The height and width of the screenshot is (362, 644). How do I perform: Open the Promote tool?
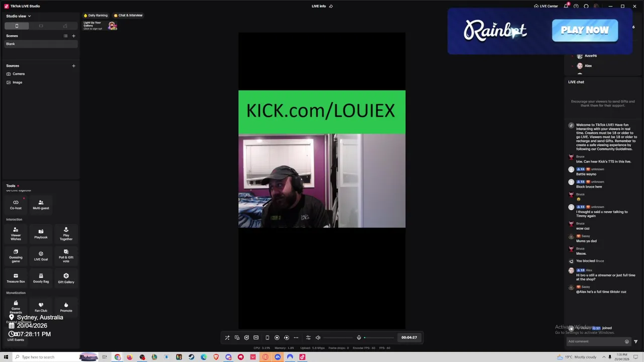[x=66, y=307]
